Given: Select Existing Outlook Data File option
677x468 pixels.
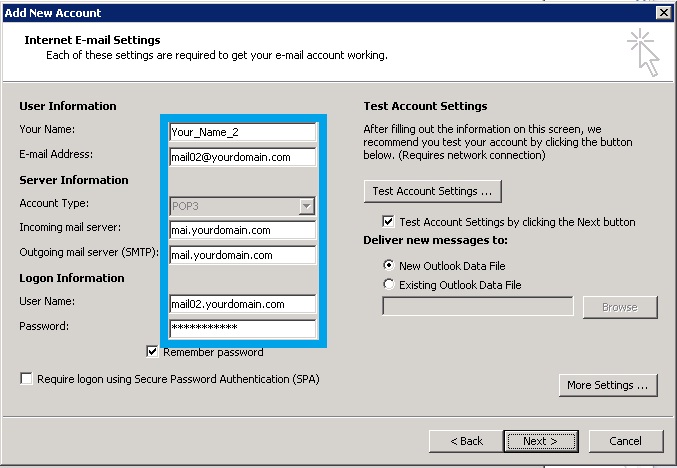Looking at the screenshot, I should 389,284.
